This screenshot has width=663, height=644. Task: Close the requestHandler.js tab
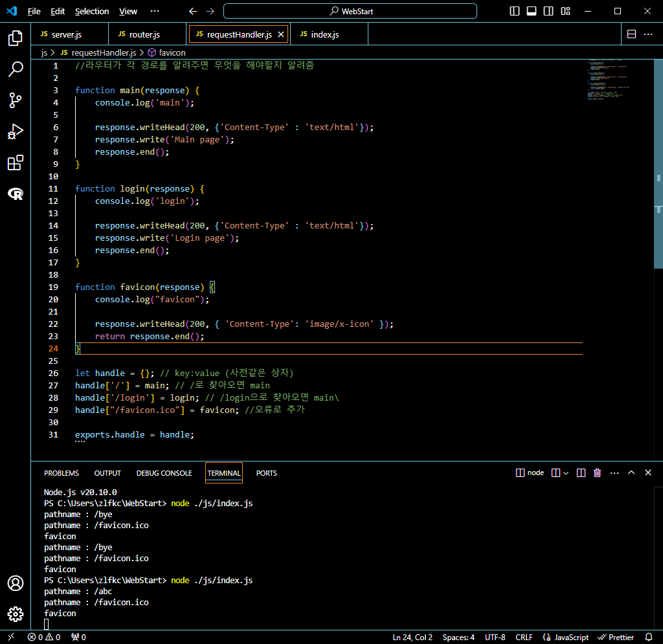click(281, 34)
